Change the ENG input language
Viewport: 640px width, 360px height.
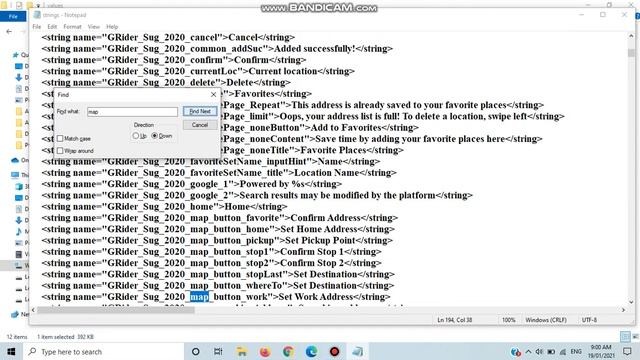tap(576, 351)
